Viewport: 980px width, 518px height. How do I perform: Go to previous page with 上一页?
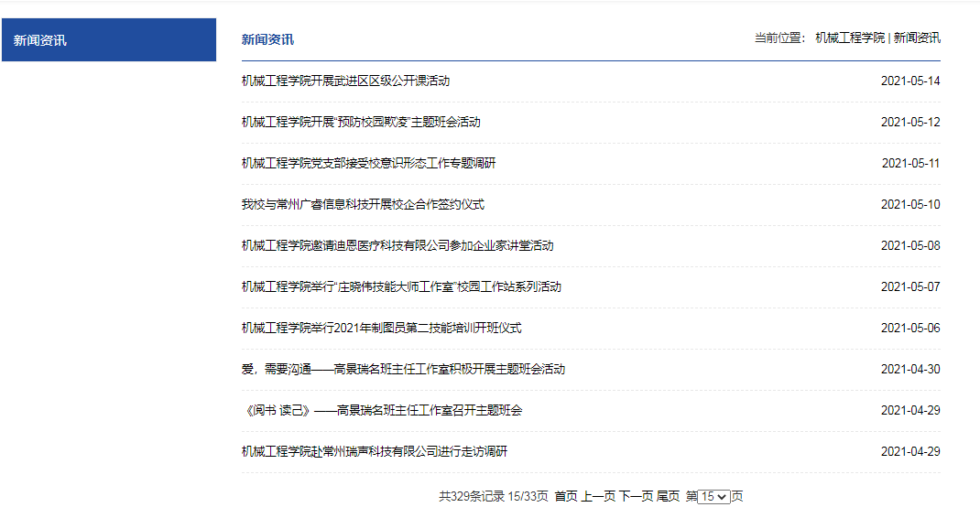pos(598,496)
